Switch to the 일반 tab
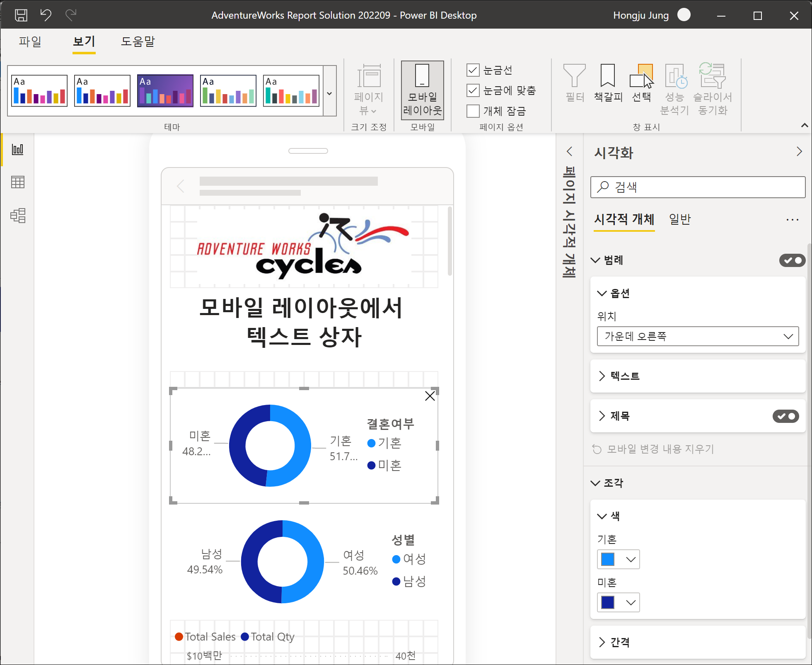This screenshot has width=812, height=665. [x=679, y=219]
